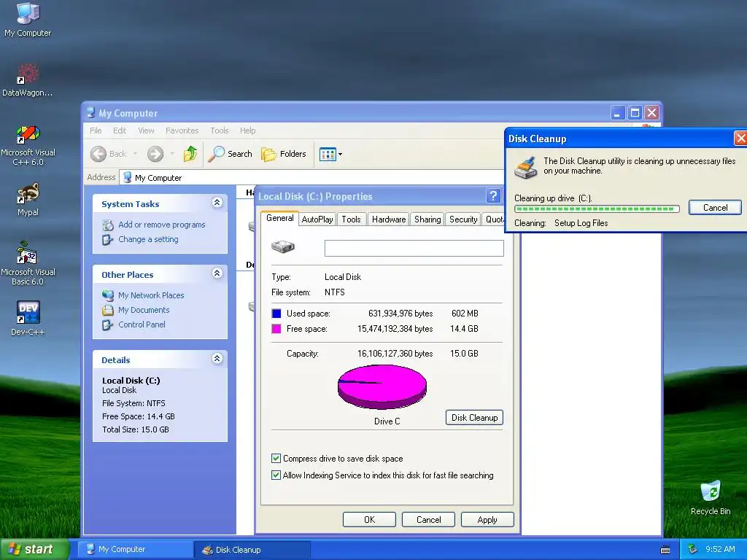
Task: Click the blue Used space swatch
Action: pos(276,314)
